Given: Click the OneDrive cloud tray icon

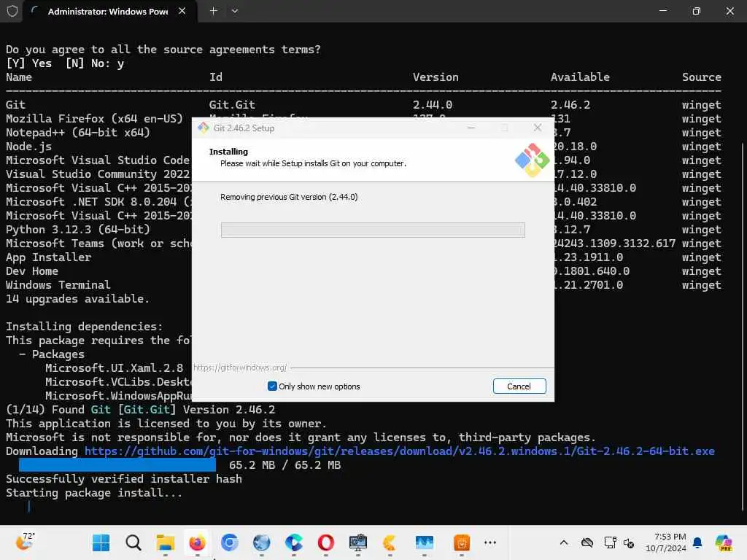Looking at the screenshot, I should 587,542.
